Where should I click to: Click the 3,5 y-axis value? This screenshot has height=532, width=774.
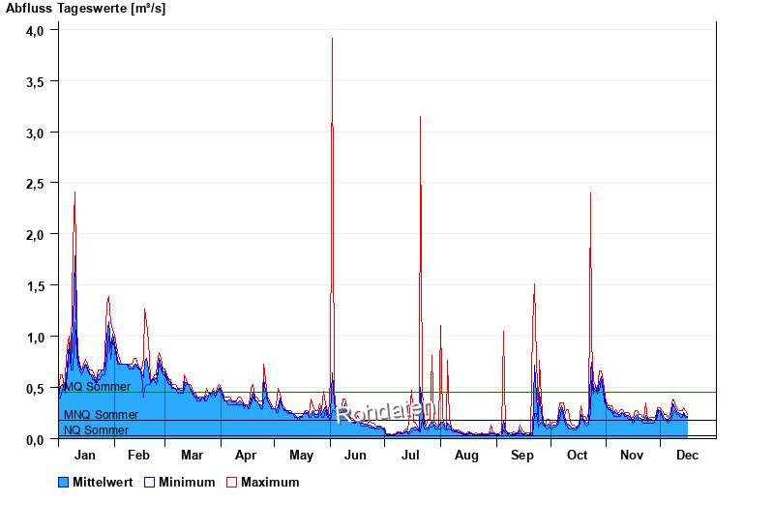click(35, 82)
